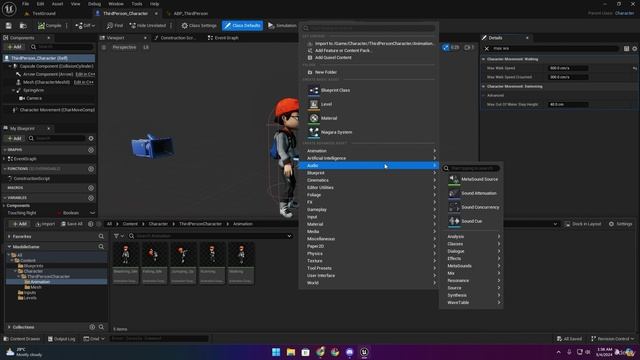Switch to the Event Graph tab
This screenshot has height=360, width=640.
pyautogui.click(x=223, y=38)
